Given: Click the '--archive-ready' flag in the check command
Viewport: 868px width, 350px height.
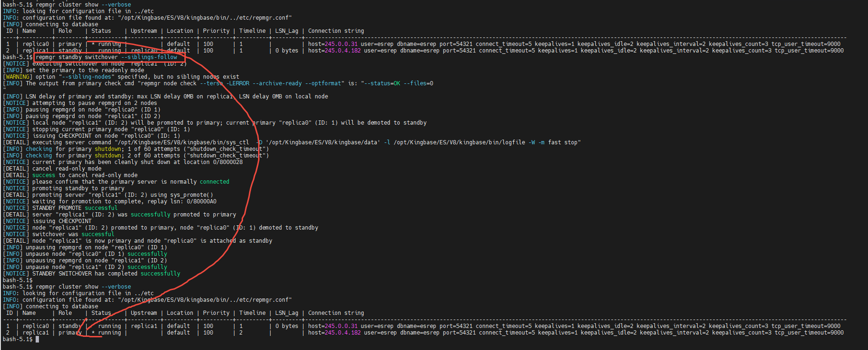Looking at the screenshot, I should (277, 83).
